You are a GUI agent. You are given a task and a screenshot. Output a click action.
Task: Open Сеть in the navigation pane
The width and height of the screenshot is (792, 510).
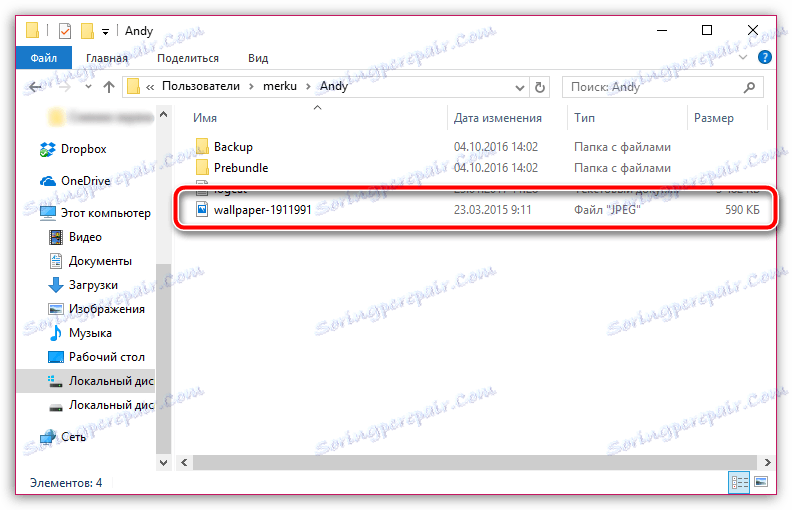point(73,437)
